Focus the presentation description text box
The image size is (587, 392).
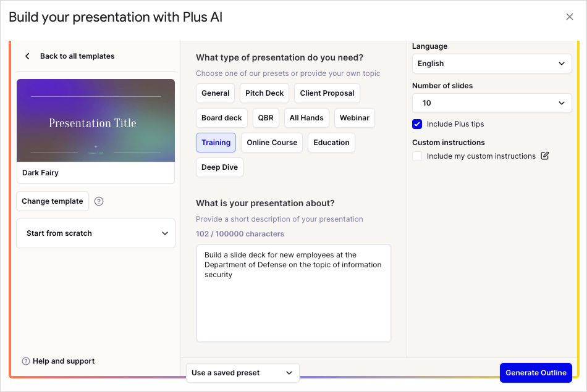(293, 293)
